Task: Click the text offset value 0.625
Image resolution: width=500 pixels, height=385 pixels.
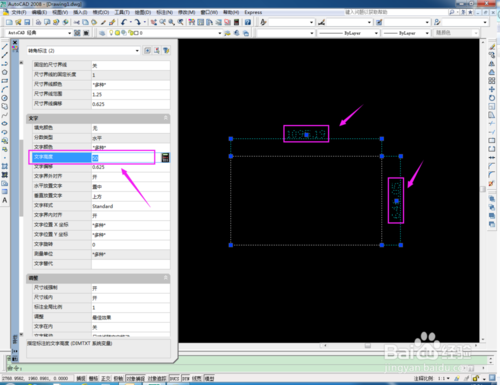Action: [98, 167]
